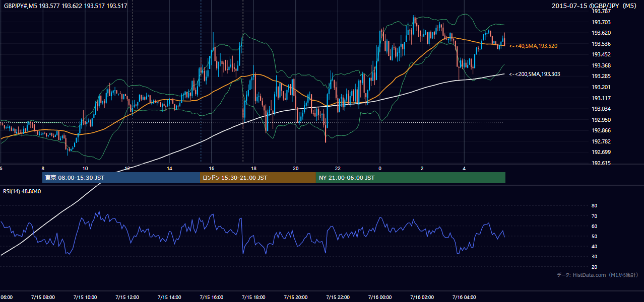The height and width of the screenshot is (302, 644).
Task: Click hour label 12 on price chart axis
Action: (x=127, y=168)
